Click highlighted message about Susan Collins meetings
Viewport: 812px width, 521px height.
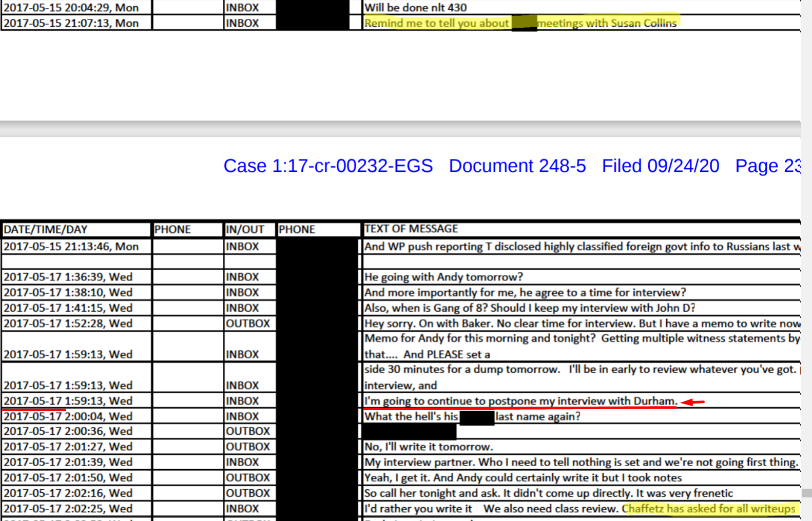point(521,23)
